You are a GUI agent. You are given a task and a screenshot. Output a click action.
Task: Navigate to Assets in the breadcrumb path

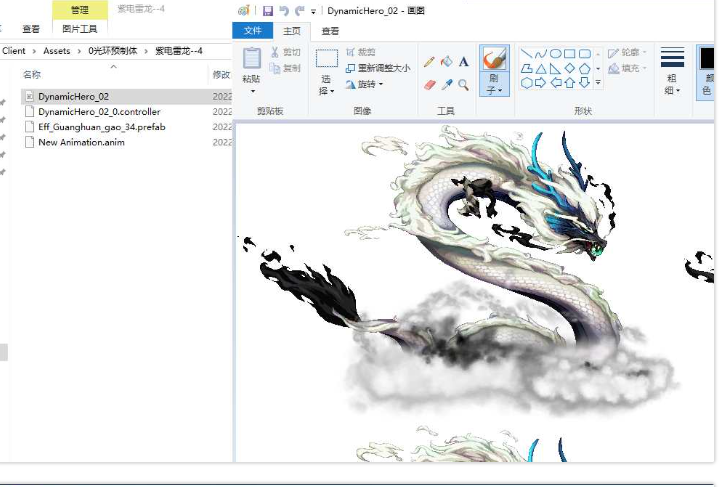[57, 50]
